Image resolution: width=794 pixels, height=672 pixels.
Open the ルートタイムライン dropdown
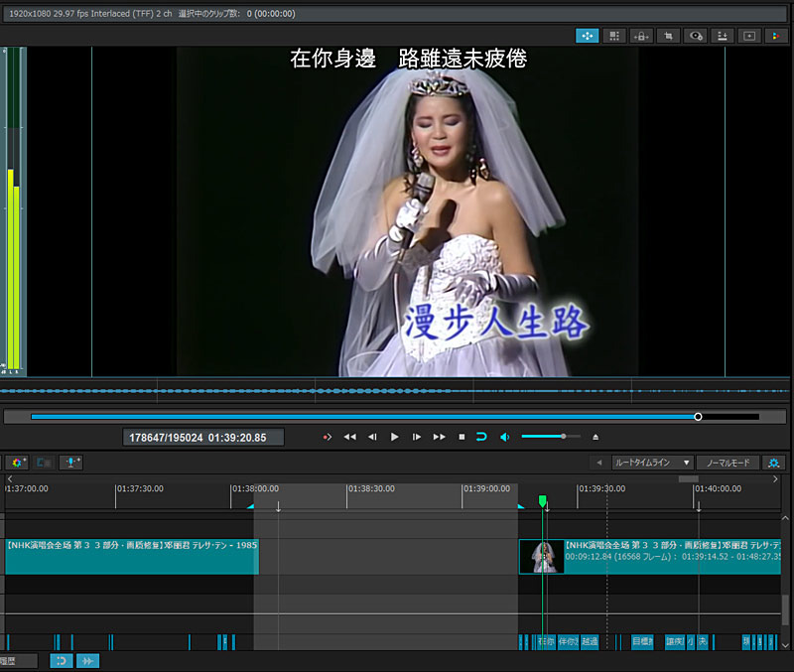(x=651, y=463)
